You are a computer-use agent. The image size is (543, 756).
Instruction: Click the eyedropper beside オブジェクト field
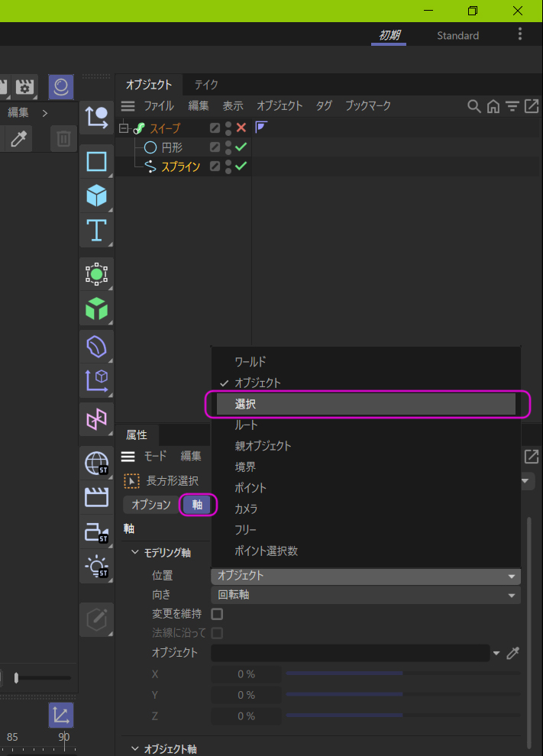coord(513,653)
